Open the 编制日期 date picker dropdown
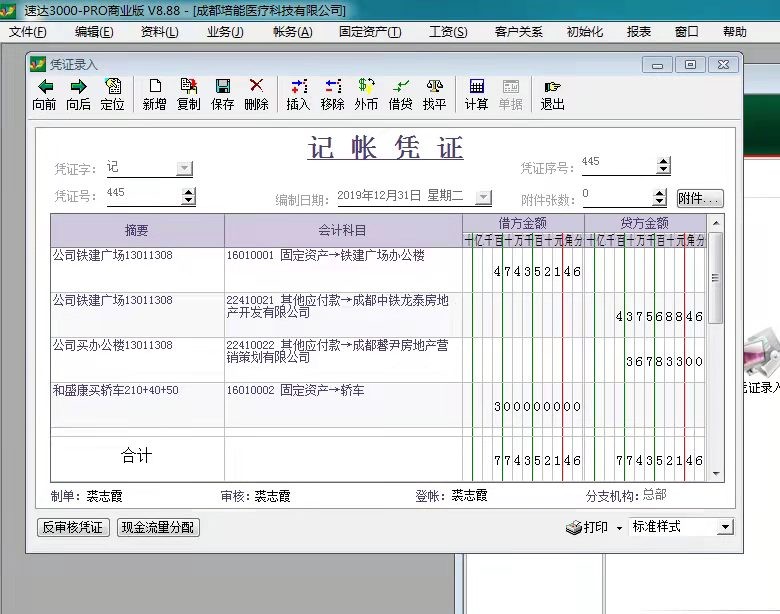Image resolution: width=780 pixels, height=614 pixels. pyautogui.click(x=484, y=197)
